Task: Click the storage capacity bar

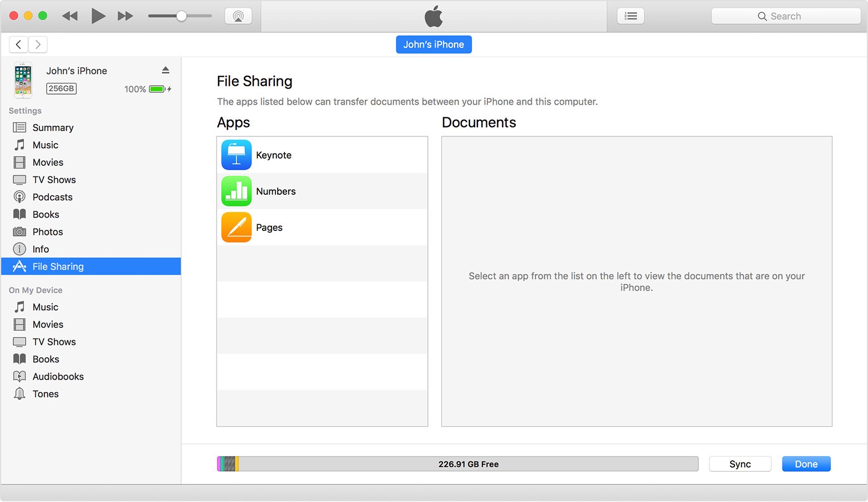Action: (457, 464)
